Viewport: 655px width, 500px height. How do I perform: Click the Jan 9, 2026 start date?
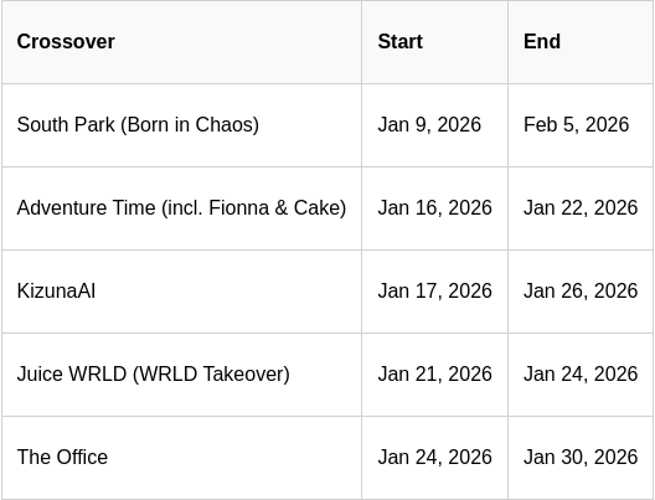429,125
